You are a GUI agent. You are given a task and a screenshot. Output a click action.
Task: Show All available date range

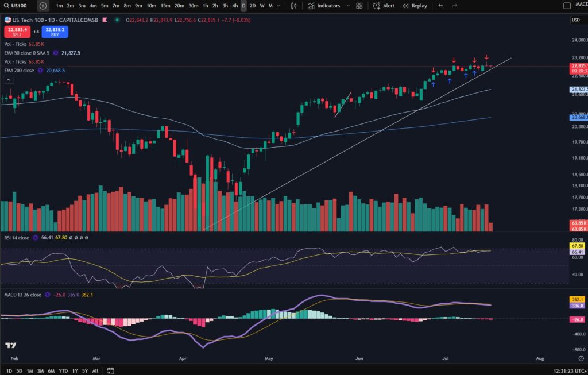(95, 371)
